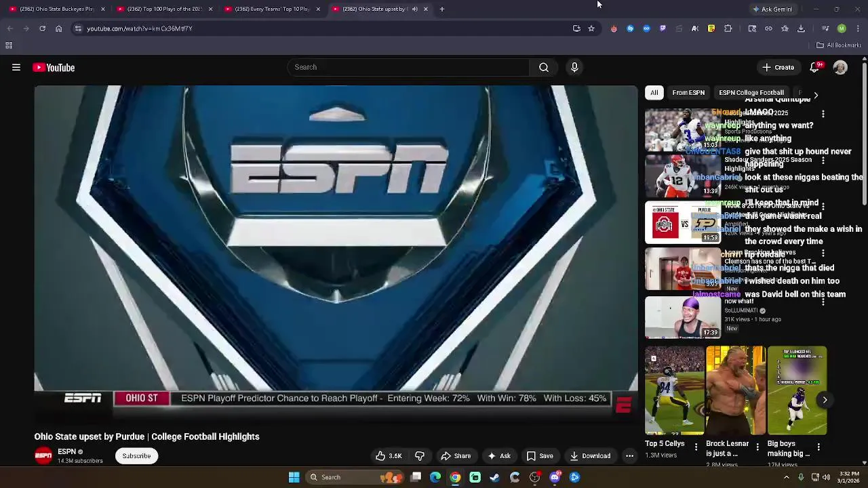Click the search magnifier button

544,67
